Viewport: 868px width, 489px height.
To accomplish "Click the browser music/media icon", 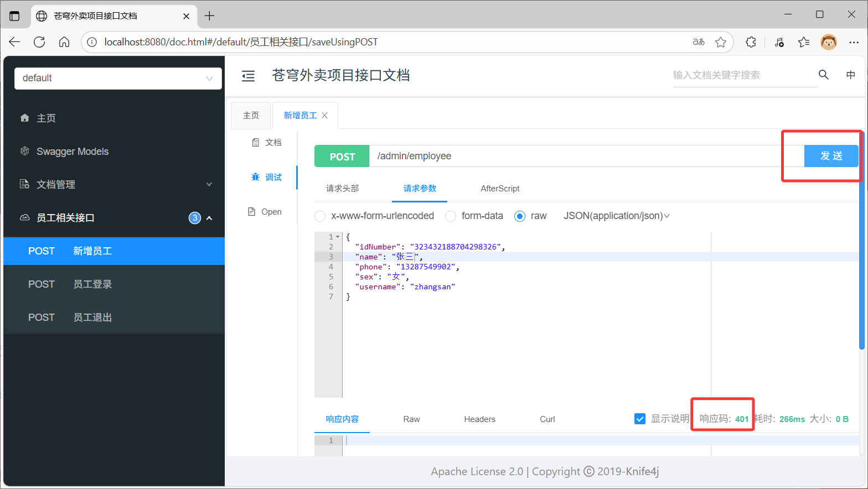I will pos(779,42).
